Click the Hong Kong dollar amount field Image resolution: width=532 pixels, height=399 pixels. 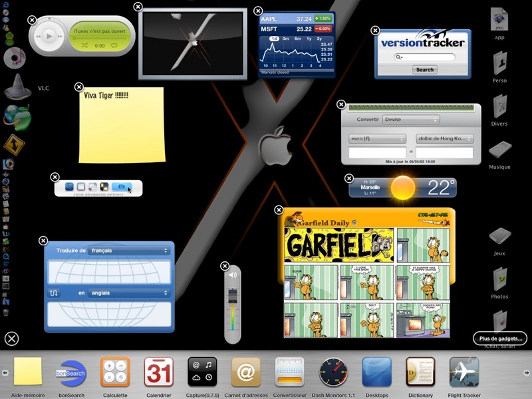[x=444, y=152]
